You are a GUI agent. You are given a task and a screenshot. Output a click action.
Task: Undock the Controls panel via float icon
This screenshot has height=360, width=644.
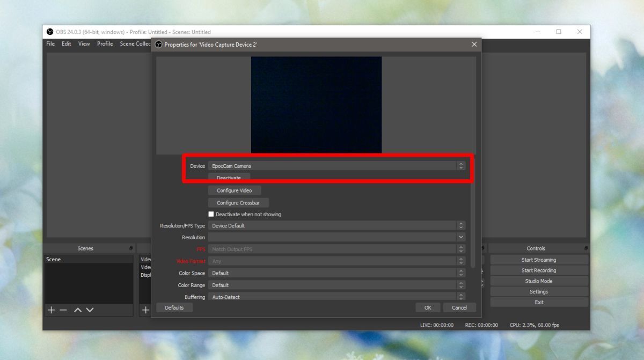586,248
